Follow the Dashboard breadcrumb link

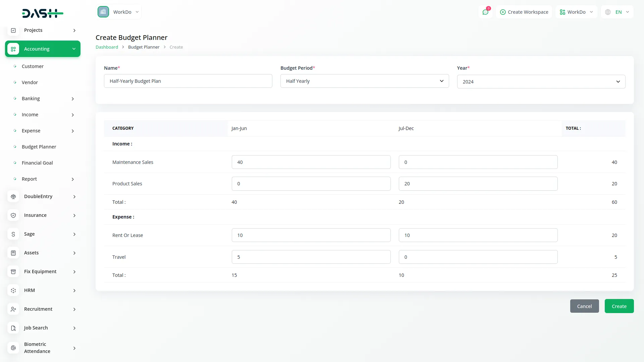coord(107,47)
